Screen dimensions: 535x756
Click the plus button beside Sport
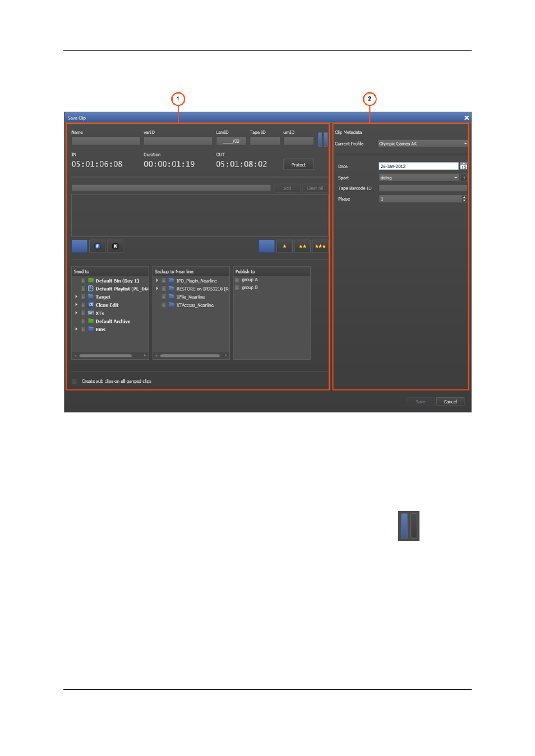pos(464,178)
